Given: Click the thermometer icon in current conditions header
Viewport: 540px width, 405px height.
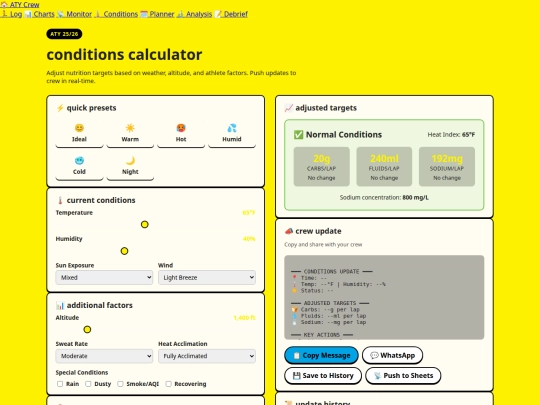Looking at the screenshot, I should pyautogui.click(x=60, y=200).
